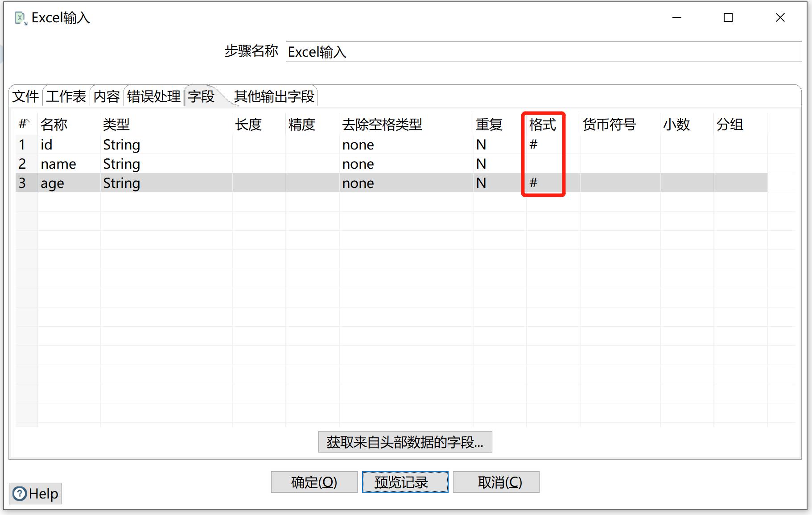Image resolution: width=812 pixels, height=515 pixels.
Task: Click the none trim type for name
Action: point(406,164)
